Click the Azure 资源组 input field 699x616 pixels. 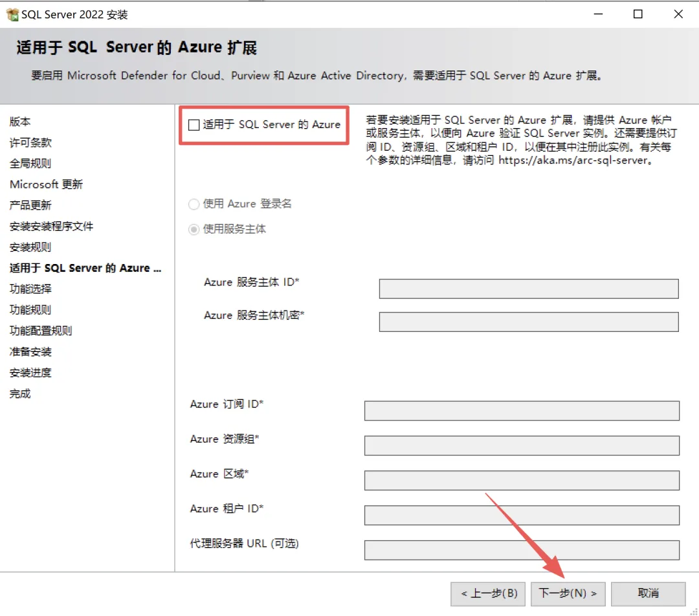[522, 445]
